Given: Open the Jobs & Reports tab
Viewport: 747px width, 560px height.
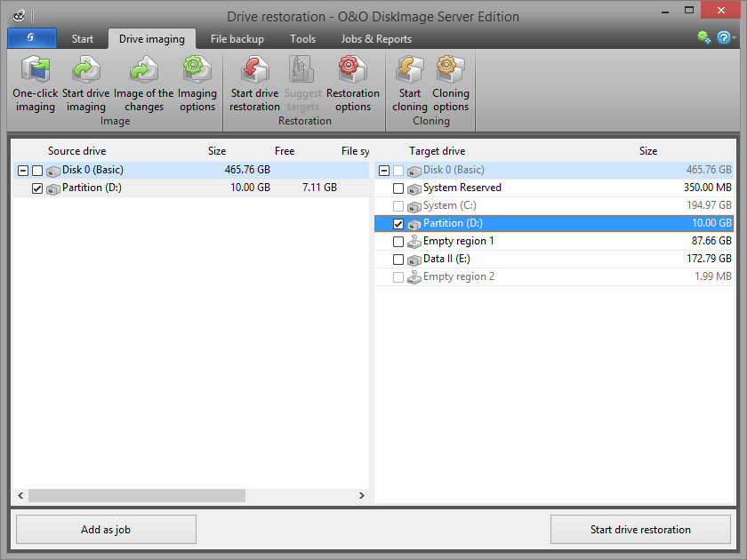Looking at the screenshot, I should point(376,39).
